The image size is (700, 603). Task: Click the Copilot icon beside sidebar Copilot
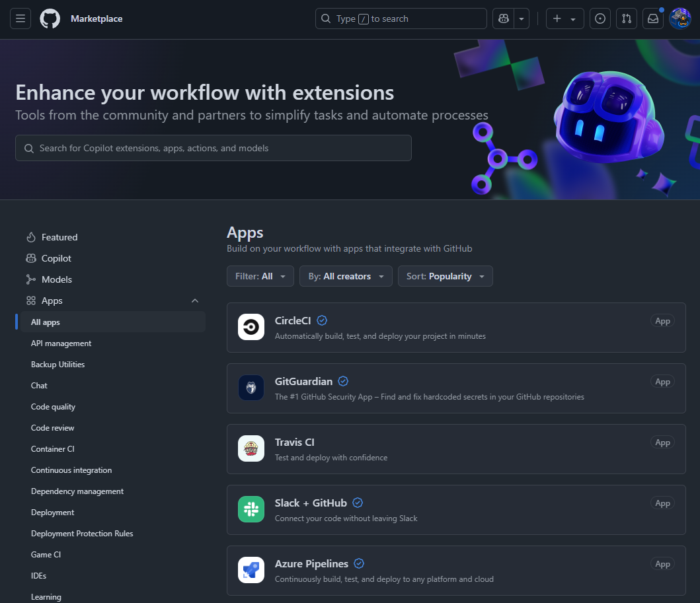coord(31,258)
